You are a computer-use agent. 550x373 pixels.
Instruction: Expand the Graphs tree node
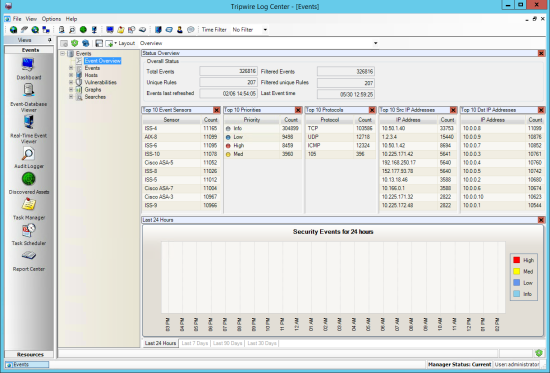[71, 89]
